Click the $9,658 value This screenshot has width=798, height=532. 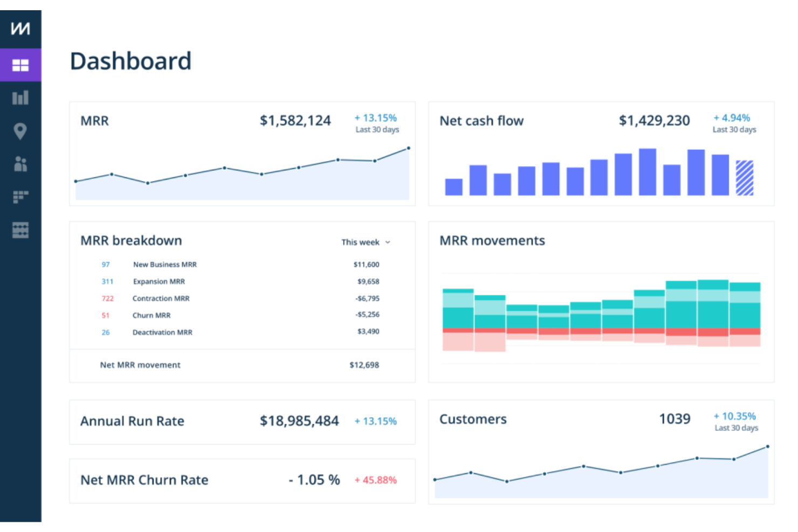tap(368, 281)
